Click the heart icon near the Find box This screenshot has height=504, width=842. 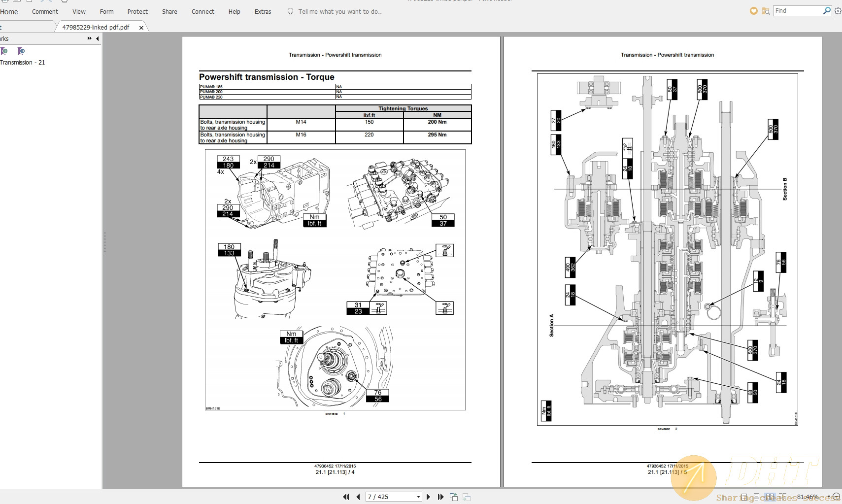click(x=753, y=10)
